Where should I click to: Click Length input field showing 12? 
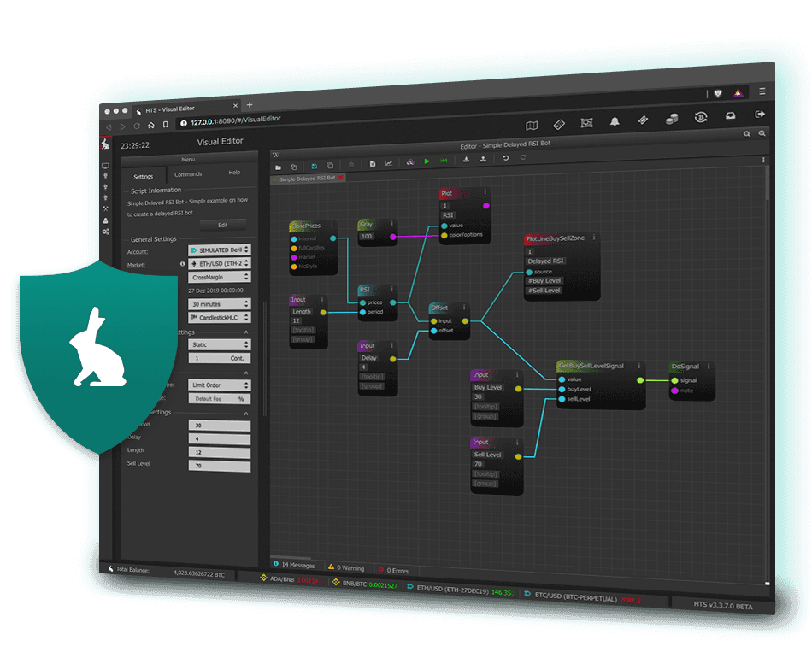(220, 452)
